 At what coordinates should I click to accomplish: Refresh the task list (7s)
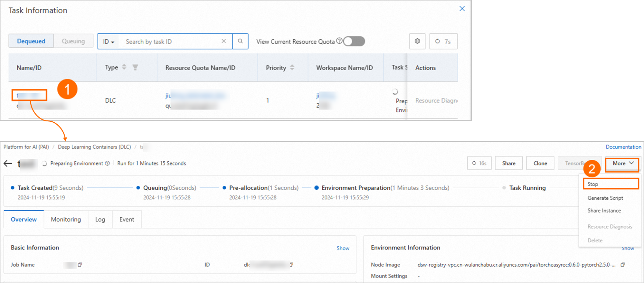point(443,41)
